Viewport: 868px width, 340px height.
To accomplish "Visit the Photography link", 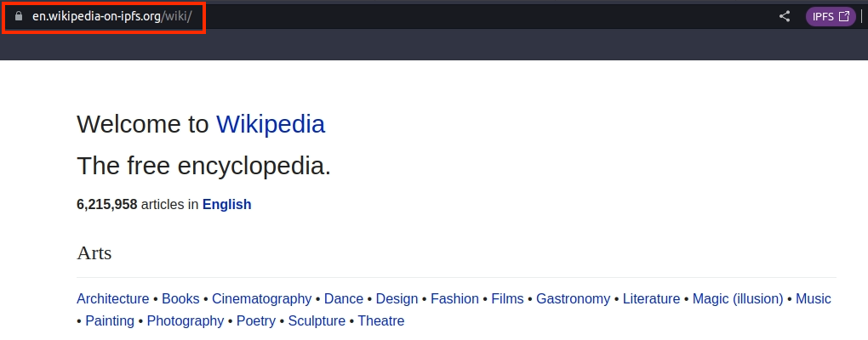I will point(186,321).
